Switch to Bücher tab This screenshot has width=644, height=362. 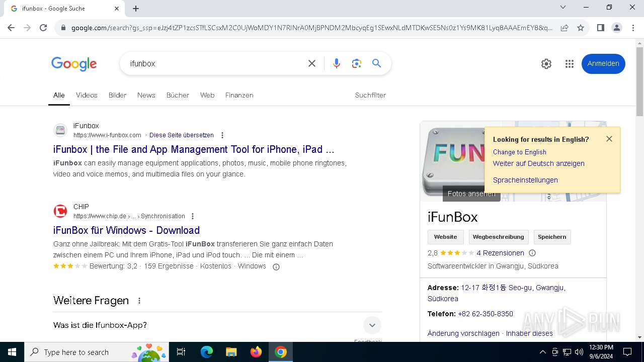[178, 95]
